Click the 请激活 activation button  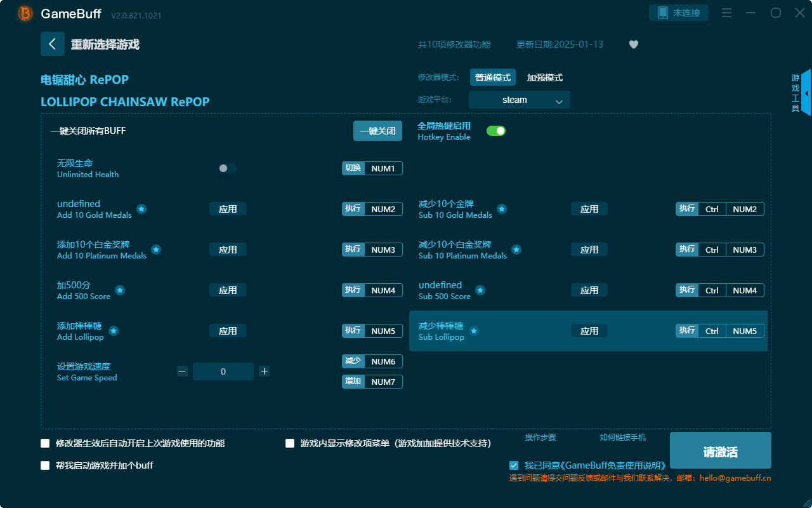(720, 450)
